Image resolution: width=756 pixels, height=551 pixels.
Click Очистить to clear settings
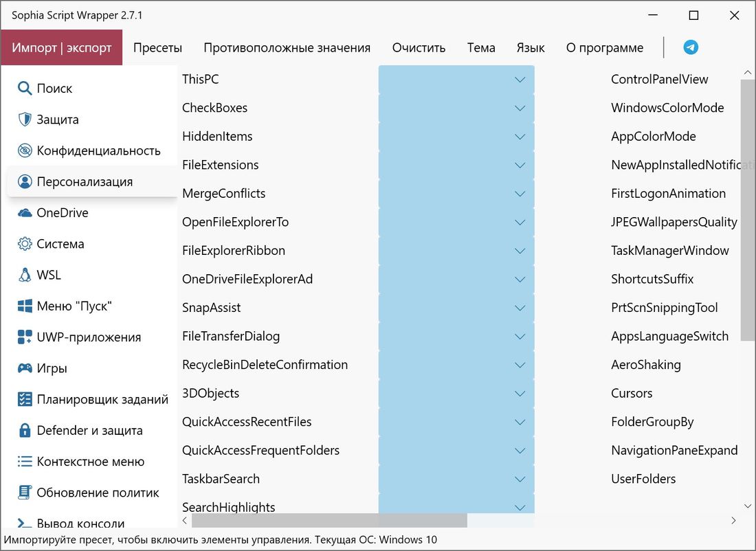pyautogui.click(x=419, y=47)
